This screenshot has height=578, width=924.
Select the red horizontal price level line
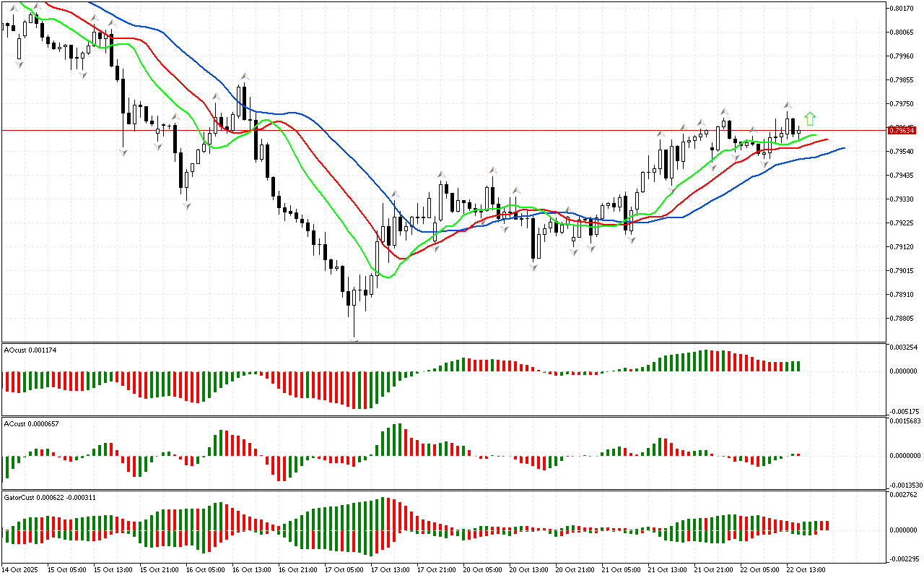433,131
